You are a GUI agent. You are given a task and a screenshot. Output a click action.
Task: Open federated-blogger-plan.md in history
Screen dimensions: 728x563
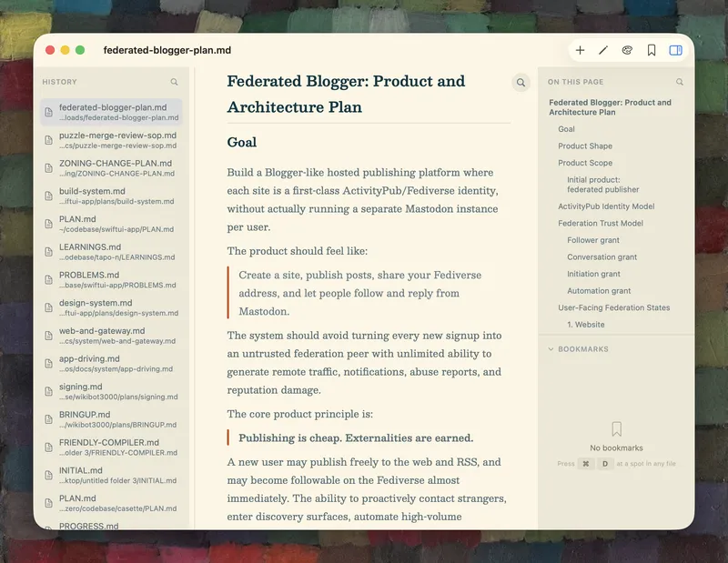pos(111,112)
